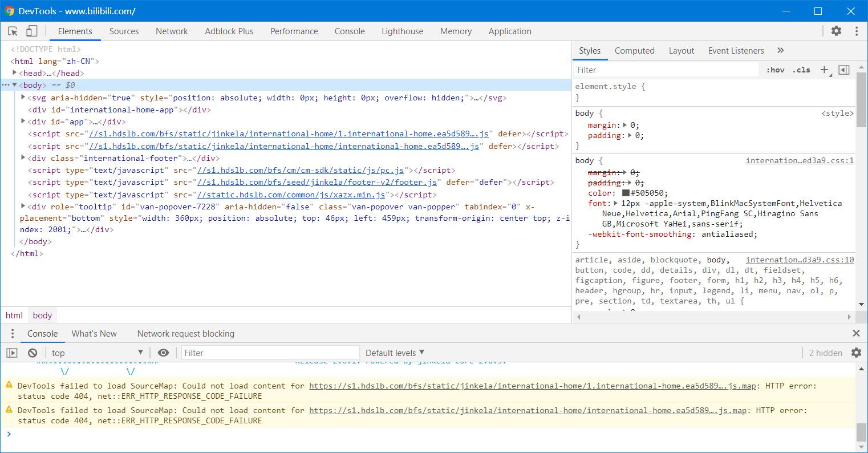
Task: Clear the console
Action: (x=33, y=353)
